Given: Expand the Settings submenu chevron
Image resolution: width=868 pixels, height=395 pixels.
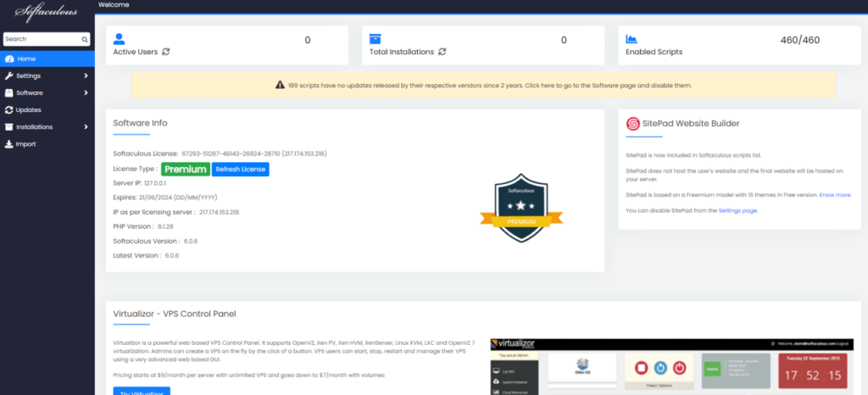Looking at the screenshot, I should tap(86, 75).
